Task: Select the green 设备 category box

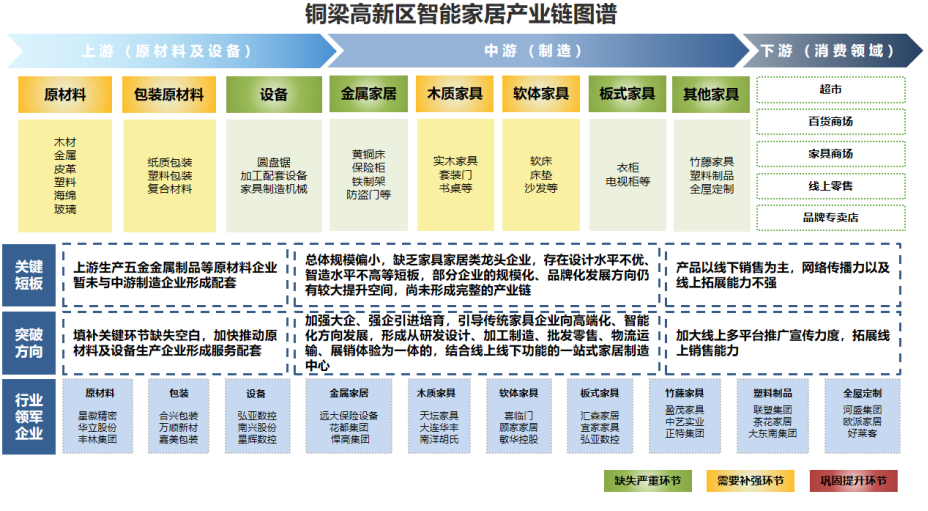Action: 273,95
